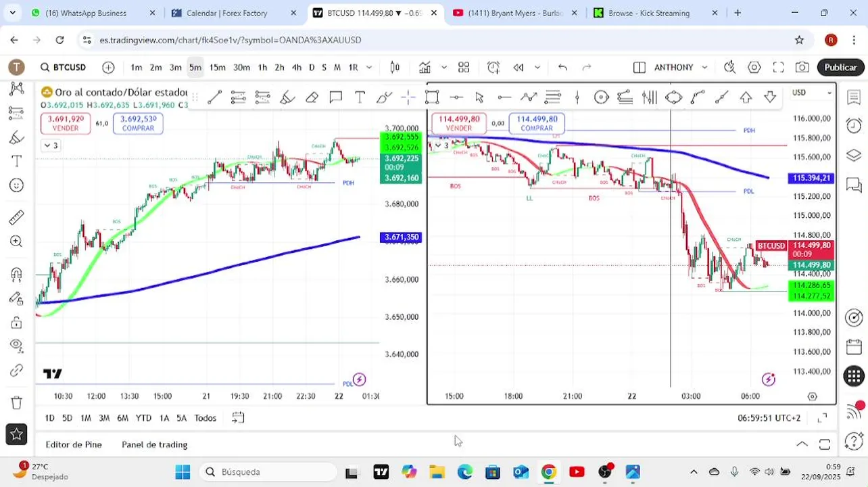Select the ellipse tool in favorites bar
The image size is (868, 487).
click(674, 97)
